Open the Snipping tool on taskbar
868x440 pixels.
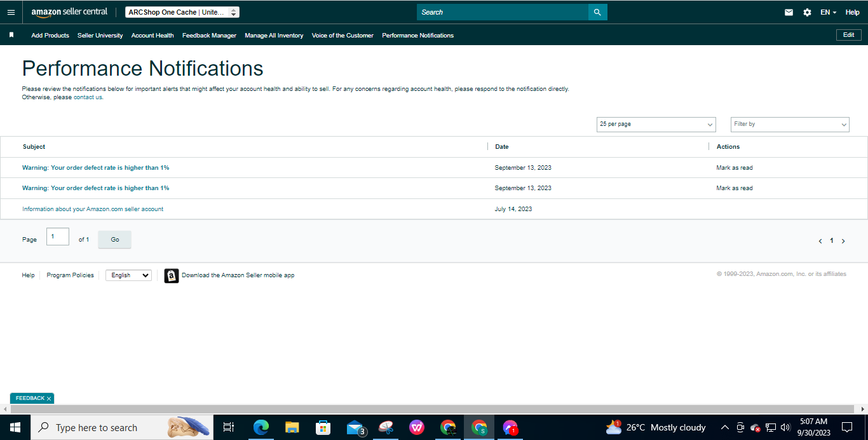point(387,427)
